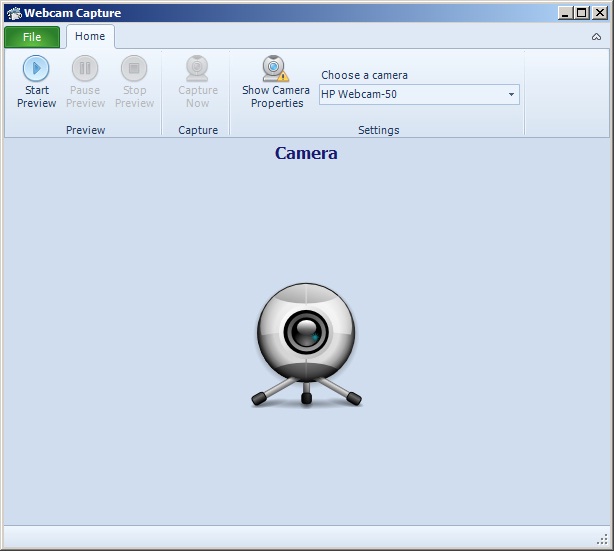Click the Pause Preview button
This screenshot has height=551, width=614.
tap(85, 82)
